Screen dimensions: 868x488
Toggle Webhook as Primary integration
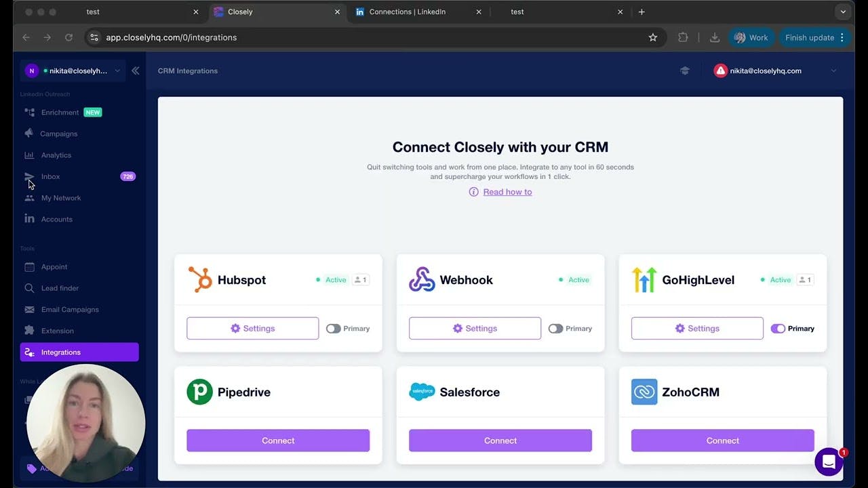(x=555, y=329)
